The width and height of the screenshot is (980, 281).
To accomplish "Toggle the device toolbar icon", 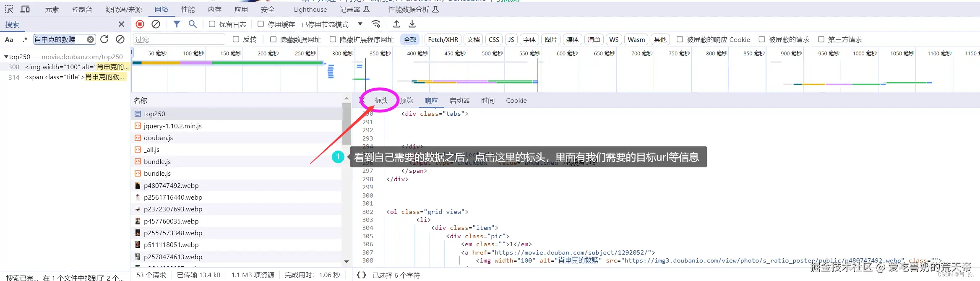I will click(25, 9).
